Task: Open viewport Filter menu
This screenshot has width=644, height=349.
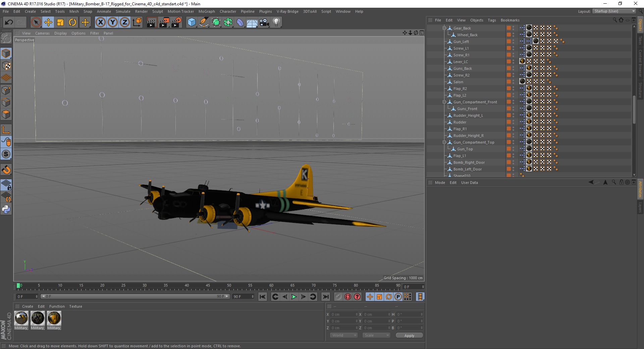Action: tap(95, 33)
